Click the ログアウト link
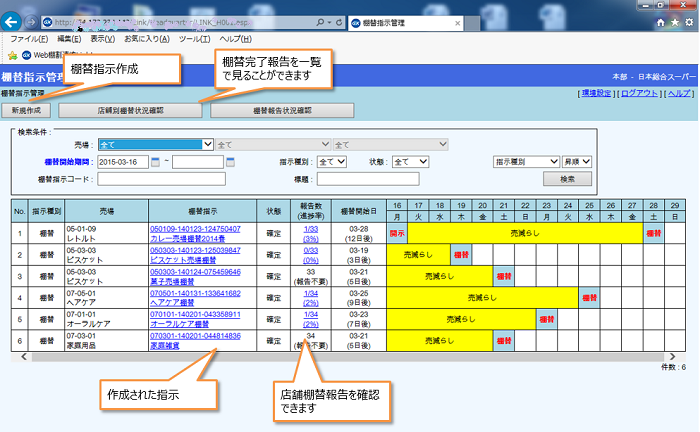700x432 pixels. (x=639, y=92)
